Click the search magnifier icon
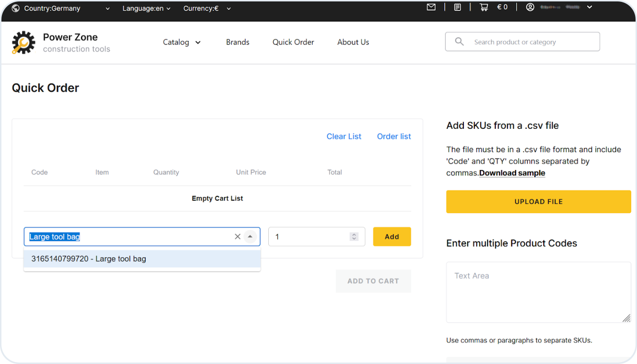Image resolution: width=637 pixels, height=364 pixels. coord(459,42)
